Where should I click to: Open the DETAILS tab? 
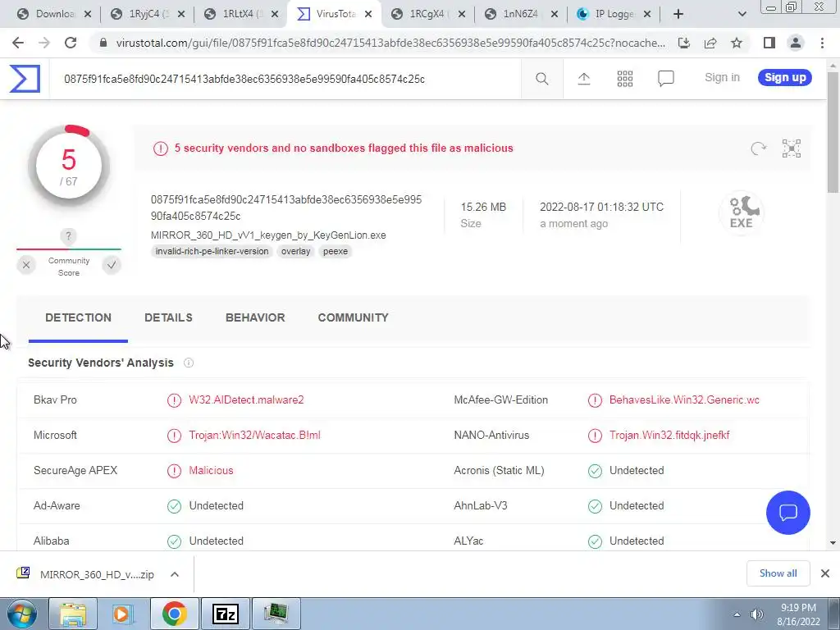tap(168, 317)
